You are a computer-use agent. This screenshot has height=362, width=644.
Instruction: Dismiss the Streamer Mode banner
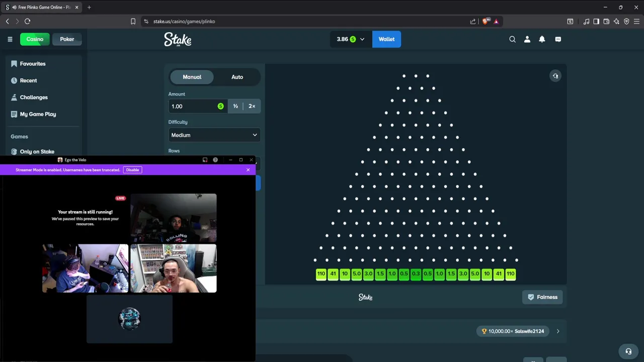click(x=248, y=170)
